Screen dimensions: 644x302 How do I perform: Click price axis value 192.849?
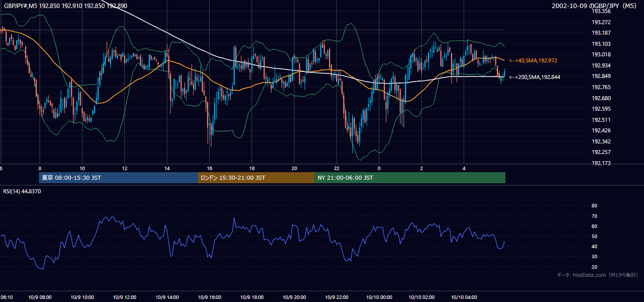pyautogui.click(x=601, y=76)
